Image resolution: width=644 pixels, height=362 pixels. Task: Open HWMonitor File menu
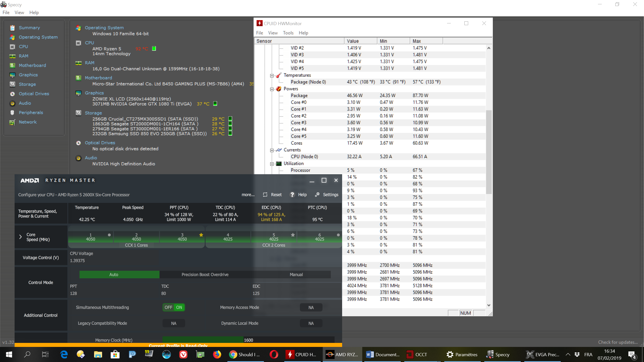point(260,33)
